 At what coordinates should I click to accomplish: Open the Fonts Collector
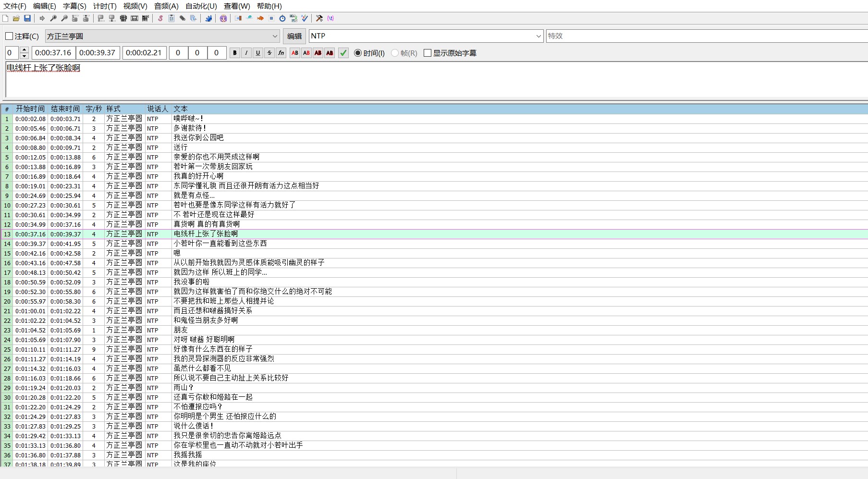pos(194,18)
